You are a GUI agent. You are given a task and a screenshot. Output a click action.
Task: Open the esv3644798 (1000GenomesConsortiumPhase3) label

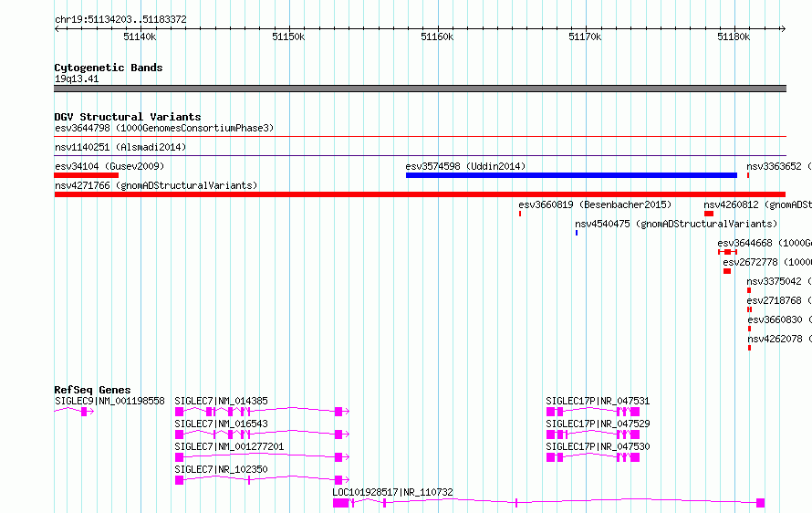coord(164,128)
